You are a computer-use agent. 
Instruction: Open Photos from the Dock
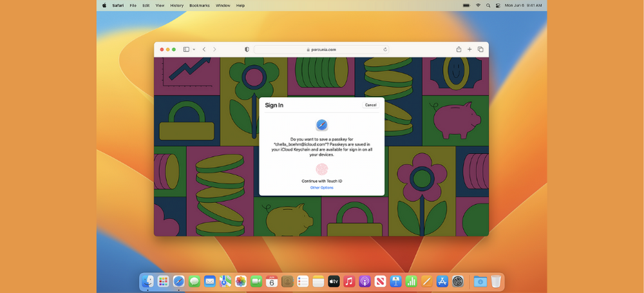(x=241, y=281)
